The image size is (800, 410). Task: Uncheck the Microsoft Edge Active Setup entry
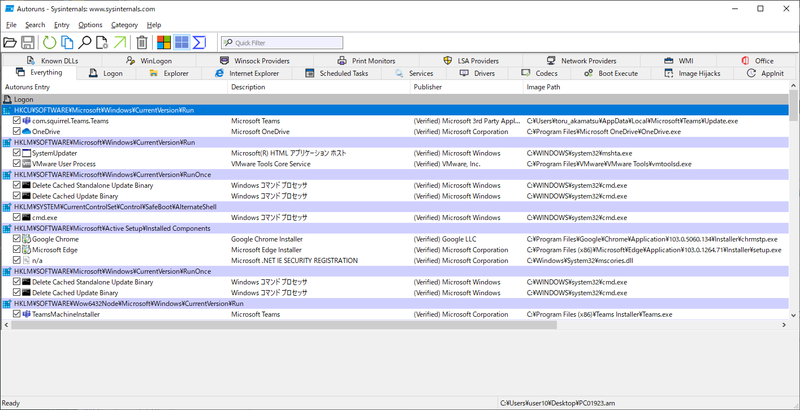(x=17, y=250)
